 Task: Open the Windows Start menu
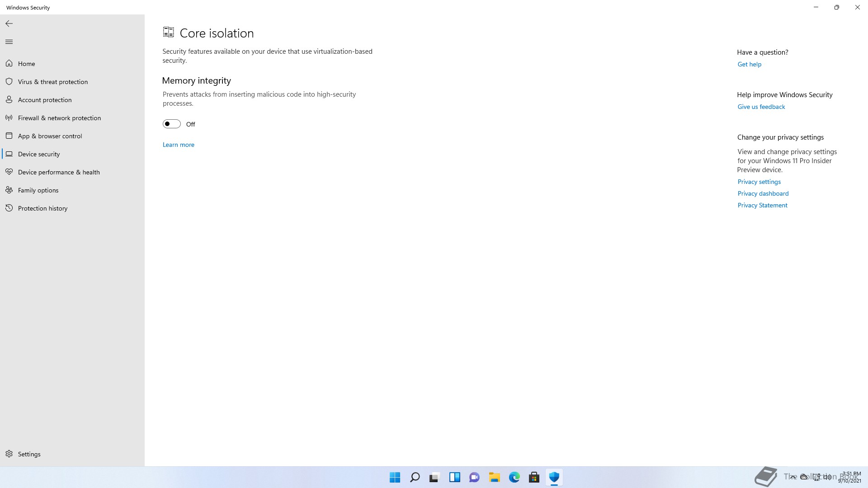pyautogui.click(x=395, y=477)
